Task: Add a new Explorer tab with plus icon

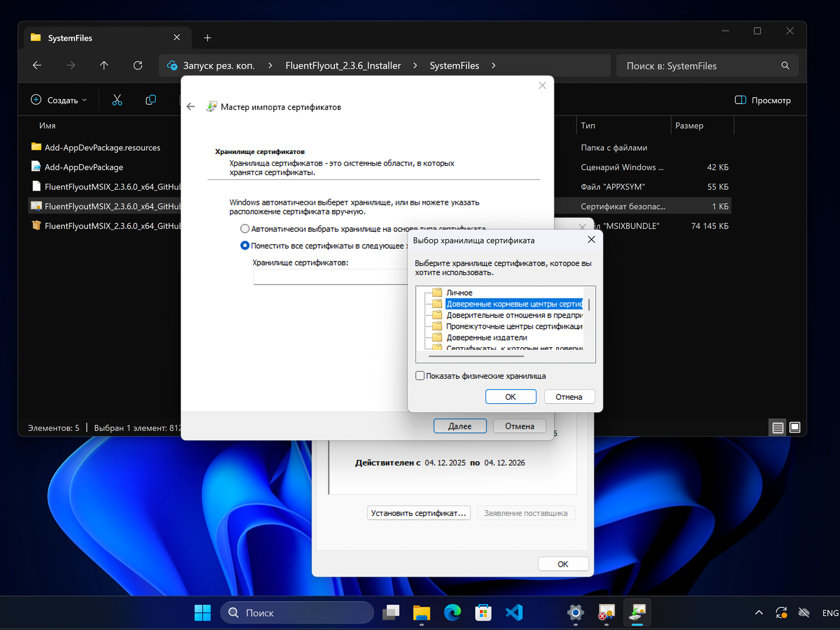Action: [208, 38]
